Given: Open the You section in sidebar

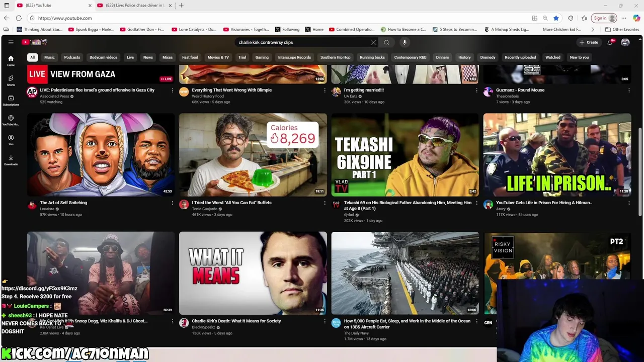Looking at the screenshot, I should coord(11,140).
